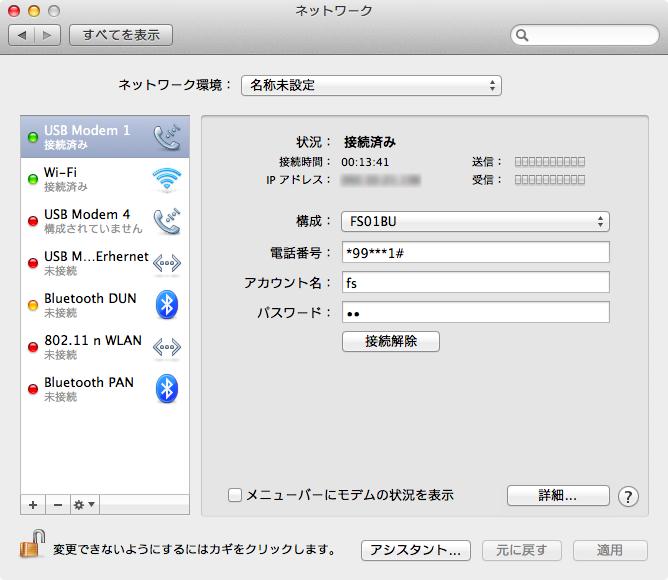The image size is (668, 580).
Task: Click the 元に戻す revert button
Action: tap(522, 550)
